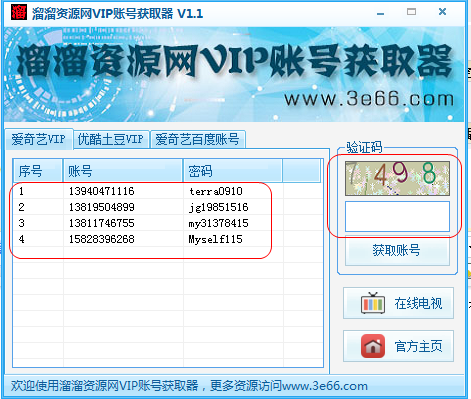The height and width of the screenshot is (399, 471).
Task: Select row number 2 cell
Action: pos(21,207)
